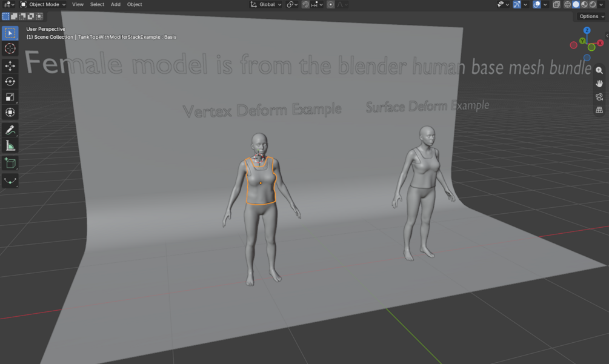Viewport: 609px width, 364px height.
Task: Click the negative X axis gizmo circle
Action: point(573,45)
